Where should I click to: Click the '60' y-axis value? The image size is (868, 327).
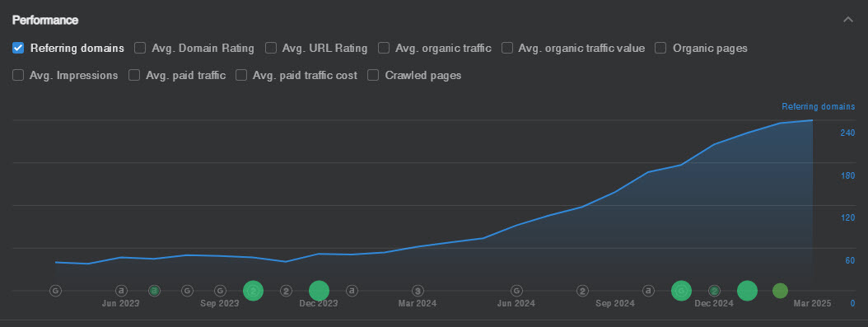[850, 260]
